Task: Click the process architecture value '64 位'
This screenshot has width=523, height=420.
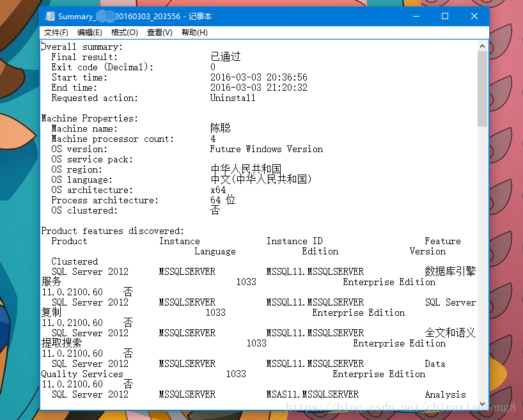Action: pyautogui.click(x=222, y=200)
